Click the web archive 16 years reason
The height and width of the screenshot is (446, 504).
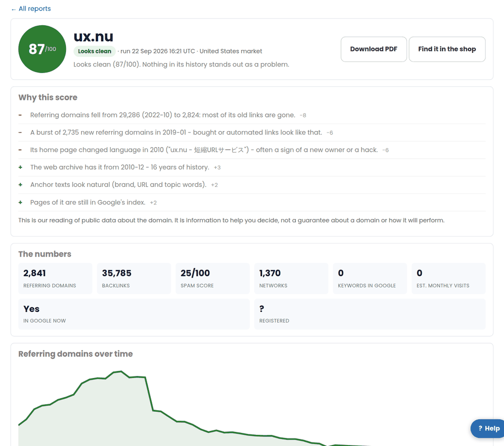point(119,167)
